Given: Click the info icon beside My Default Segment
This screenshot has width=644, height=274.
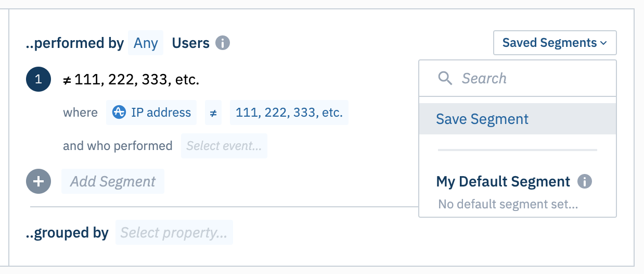Looking at the screenshot, I should tap(585, 182).
